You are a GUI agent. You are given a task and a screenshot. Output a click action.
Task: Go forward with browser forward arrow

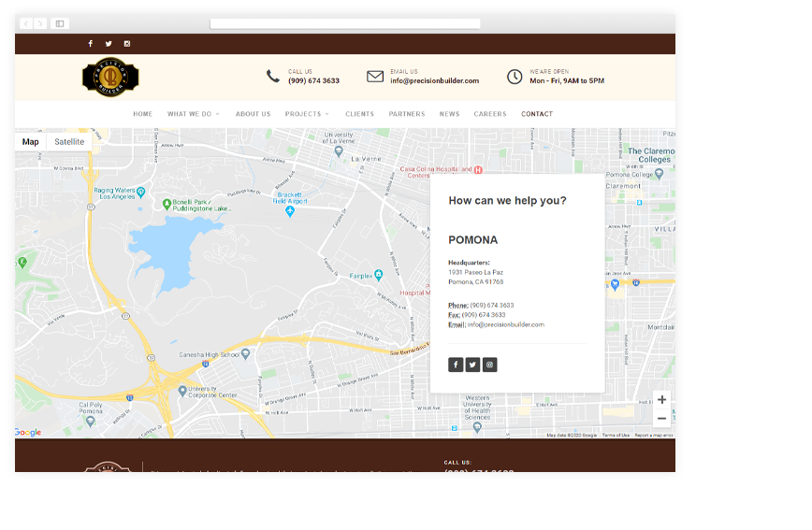tap(40, 23)
